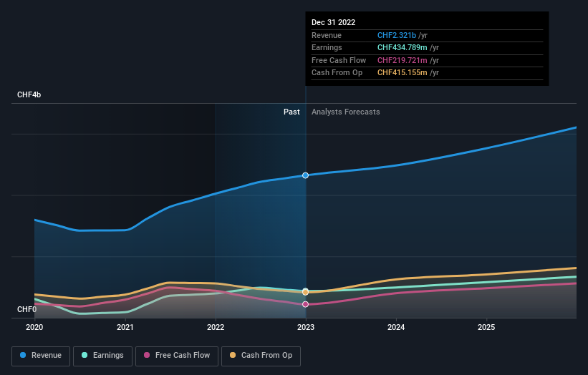Toggle the Earnings legend button
The width and height of the screenshot is (588, 375).
click(x=102, y=356)
